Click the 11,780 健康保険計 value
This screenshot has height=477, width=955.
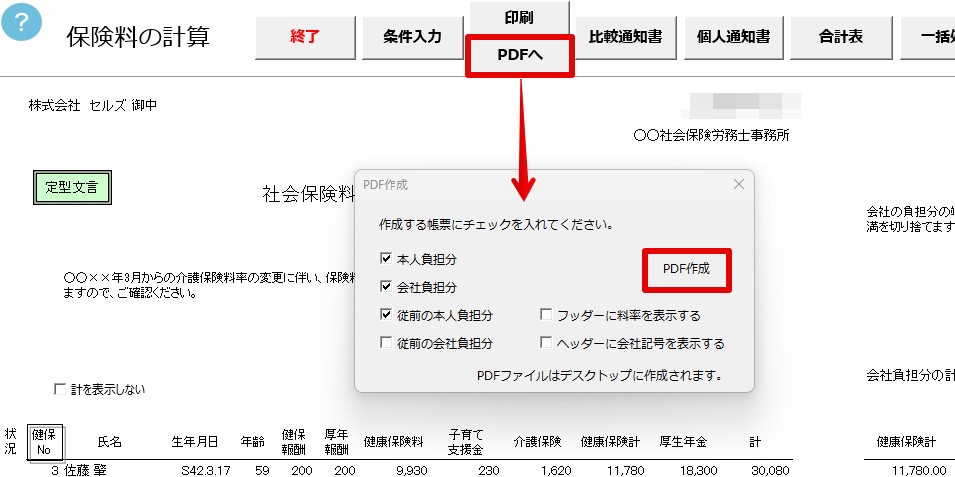click(x=625, y=471)
